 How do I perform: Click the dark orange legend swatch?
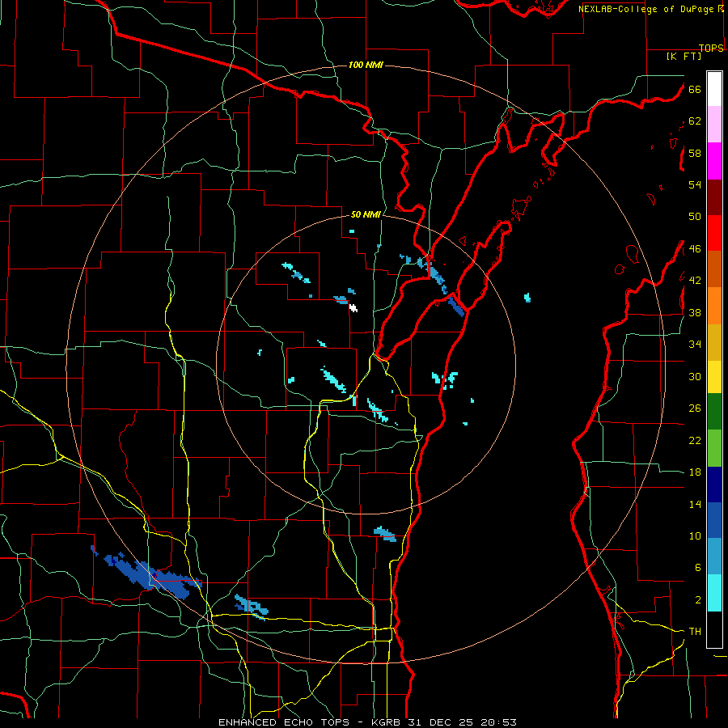click(x=714, y=269)
